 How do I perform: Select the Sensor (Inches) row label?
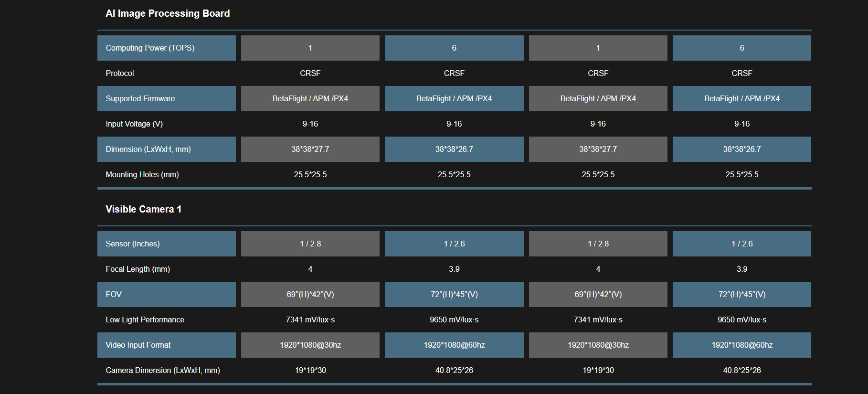(x=133, y=244)
